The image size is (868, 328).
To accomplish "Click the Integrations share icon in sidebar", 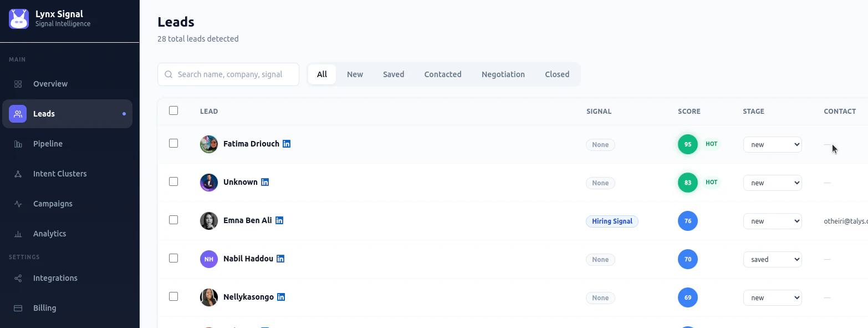I will click(x=18, y=278).
